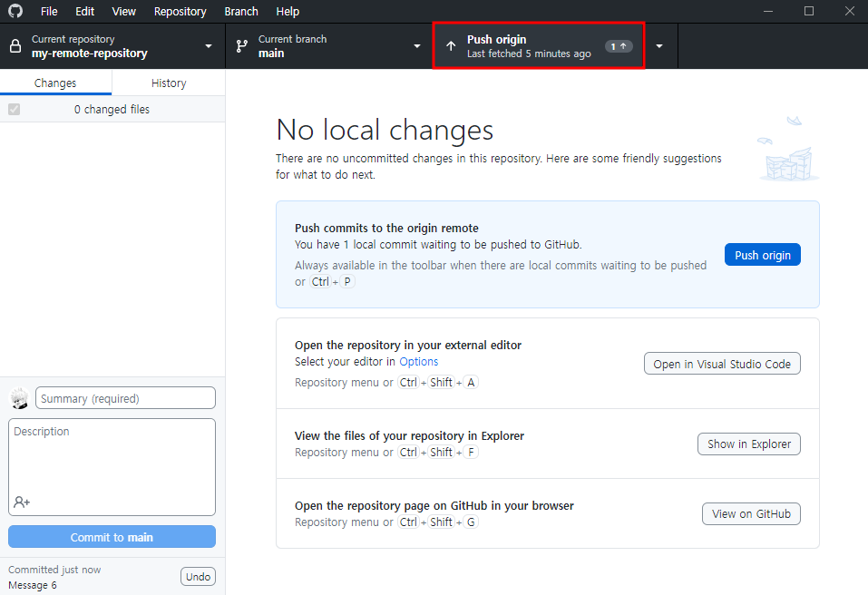Click Push origin in the toolbar
Viewport: 868px width, 595px height.
tap(539, 46)
